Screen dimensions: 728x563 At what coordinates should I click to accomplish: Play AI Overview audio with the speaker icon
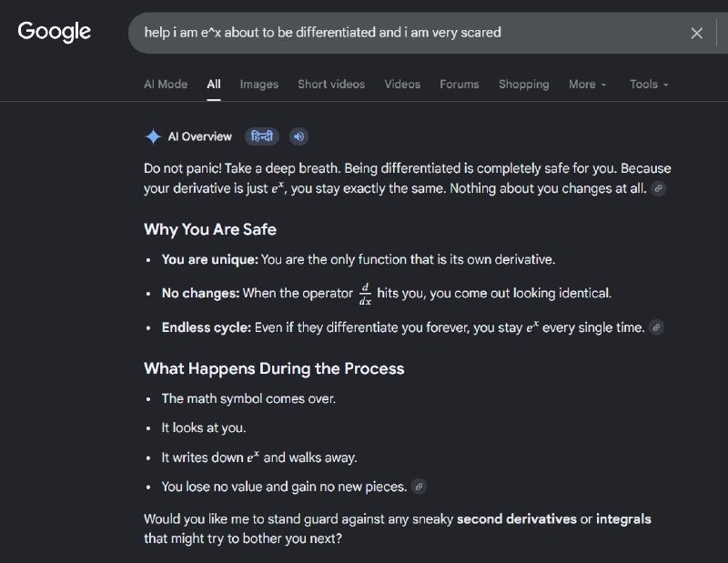point(299,136)
